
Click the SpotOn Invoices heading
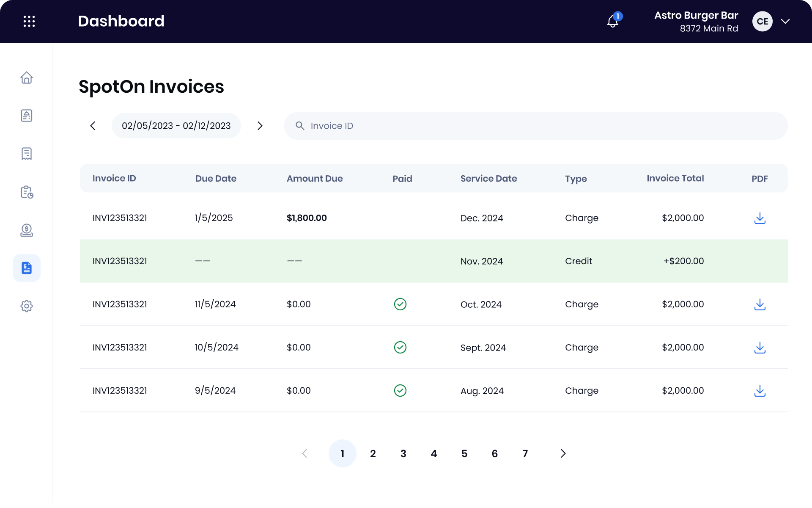pyautogui.click(x=151, y=87)
